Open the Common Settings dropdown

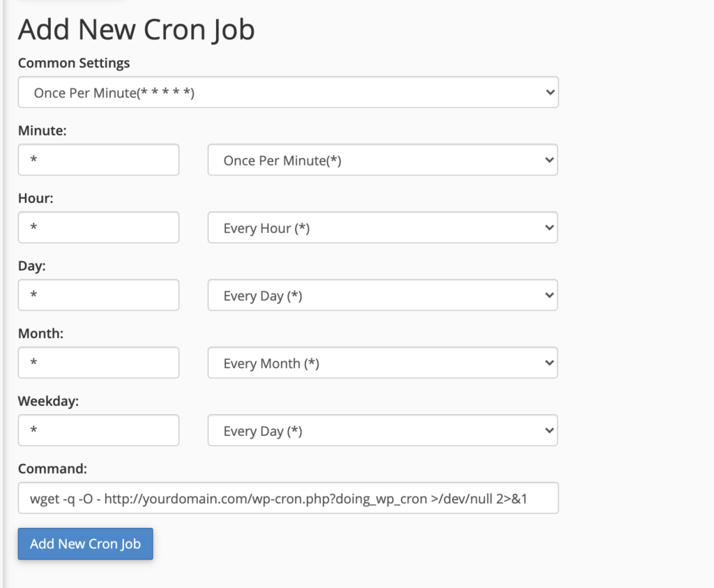click(288, 93)
